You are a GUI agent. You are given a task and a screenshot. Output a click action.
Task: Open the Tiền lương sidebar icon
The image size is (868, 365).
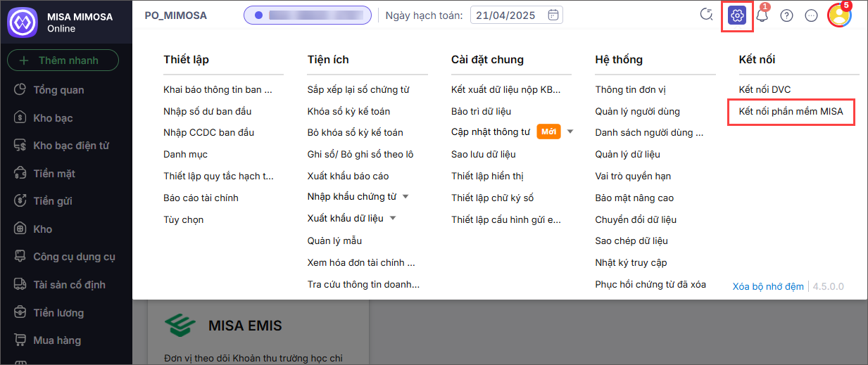[20, 312]
